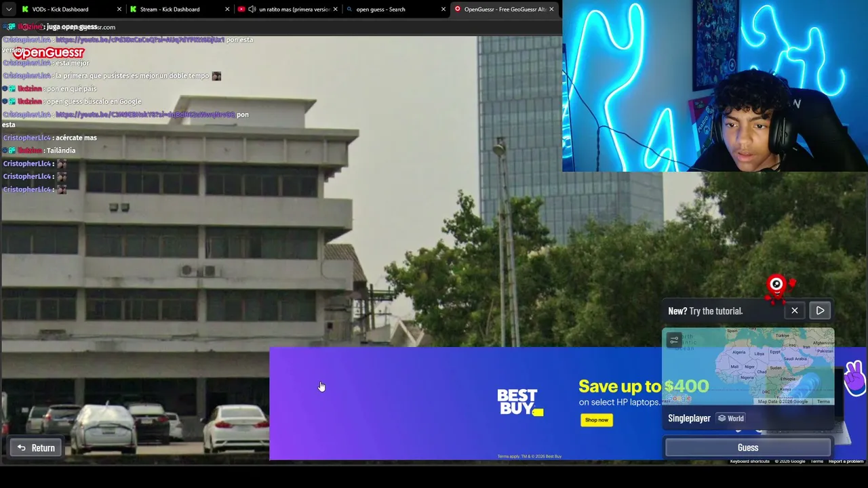Click the Kick favicon on VODs tab
868x488 pixels.
[x=25, y=9]
